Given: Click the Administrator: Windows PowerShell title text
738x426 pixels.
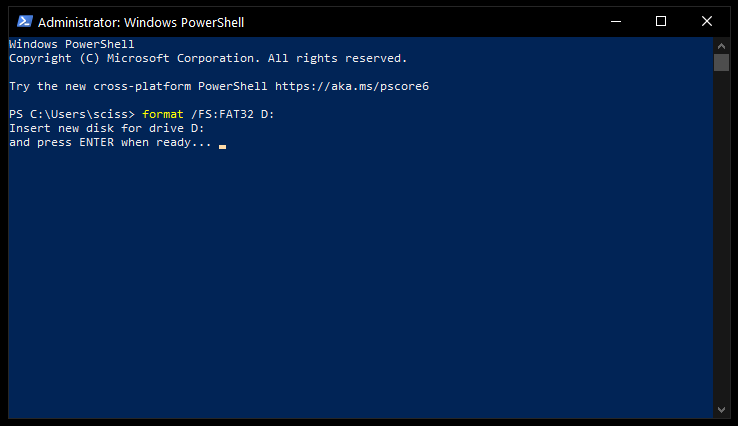Looking at the screenshot, I should pyautogui.click(x=141, y=23).
